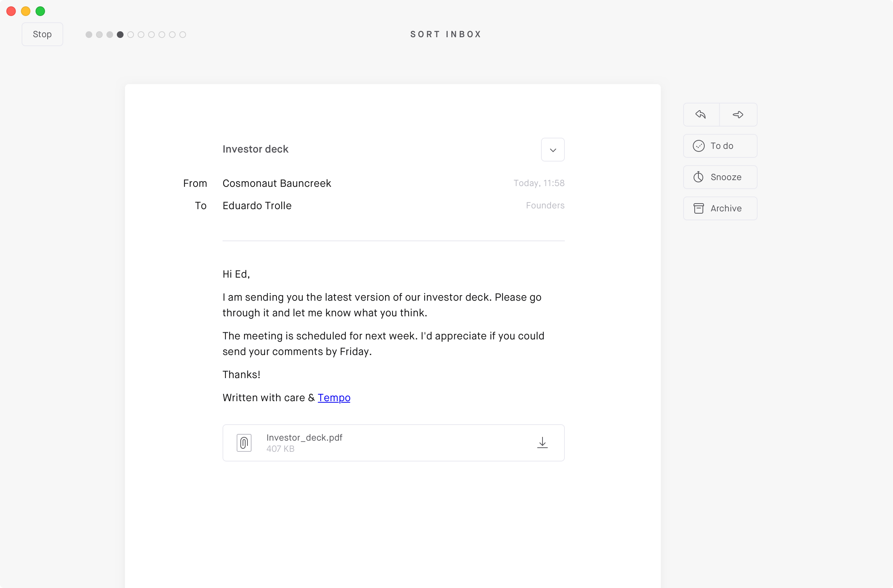The image size is (893, 588).
Task: Expand the Investor deck header chevron
Action: [x=553, y=150]
